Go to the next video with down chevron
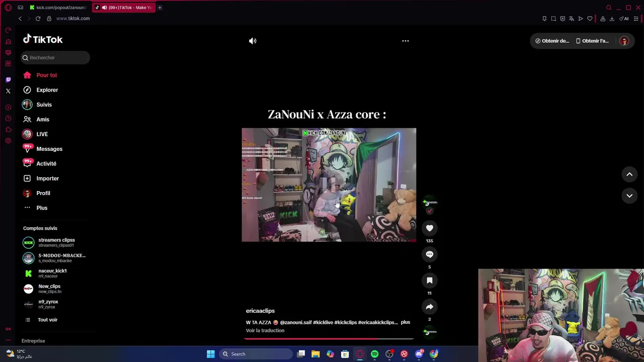 [x=629, y=196]
